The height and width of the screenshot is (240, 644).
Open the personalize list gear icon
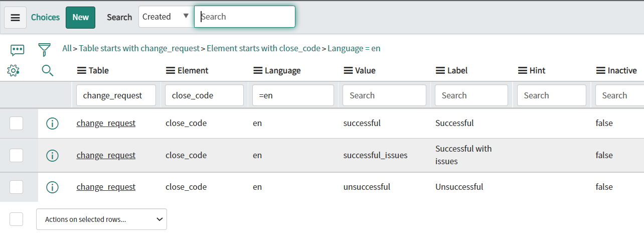[14, 71]
